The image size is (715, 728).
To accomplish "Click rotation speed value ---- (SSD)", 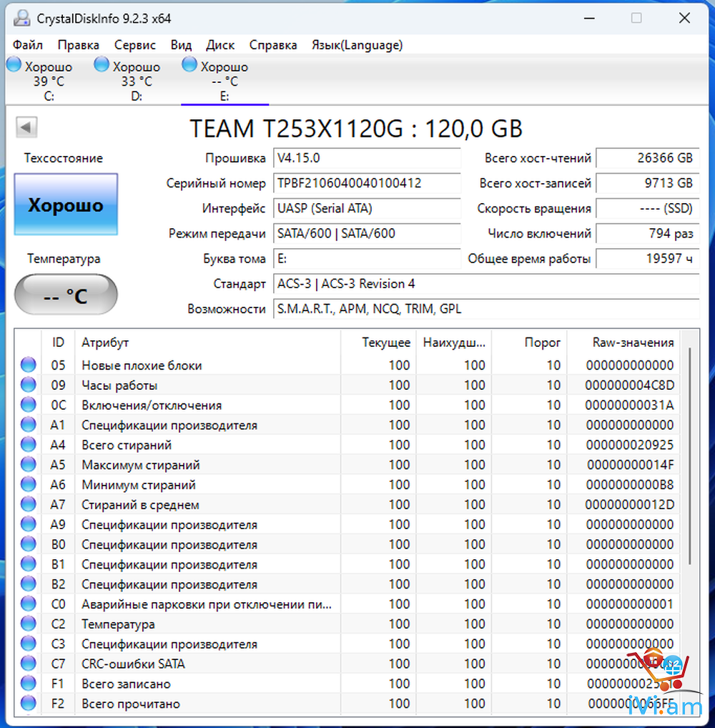I will [x=648, y=209].
